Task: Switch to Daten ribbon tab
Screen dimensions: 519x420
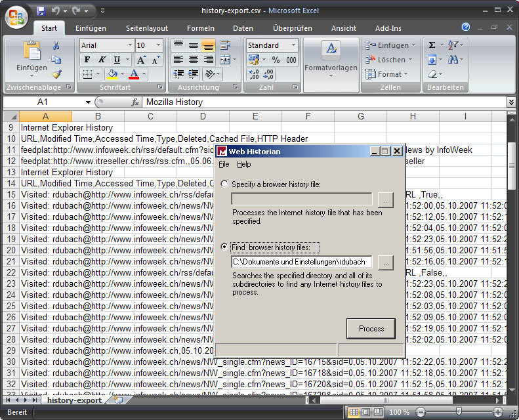Action: 243,28
